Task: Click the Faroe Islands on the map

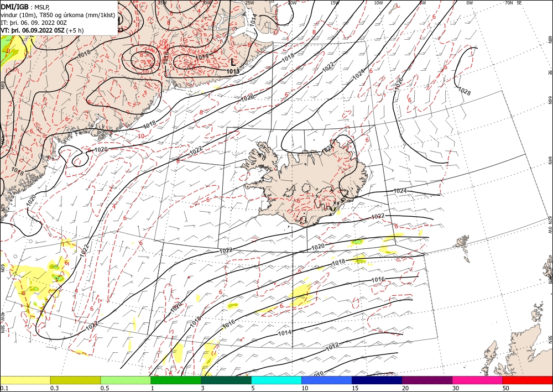Action: coord(463,247)
